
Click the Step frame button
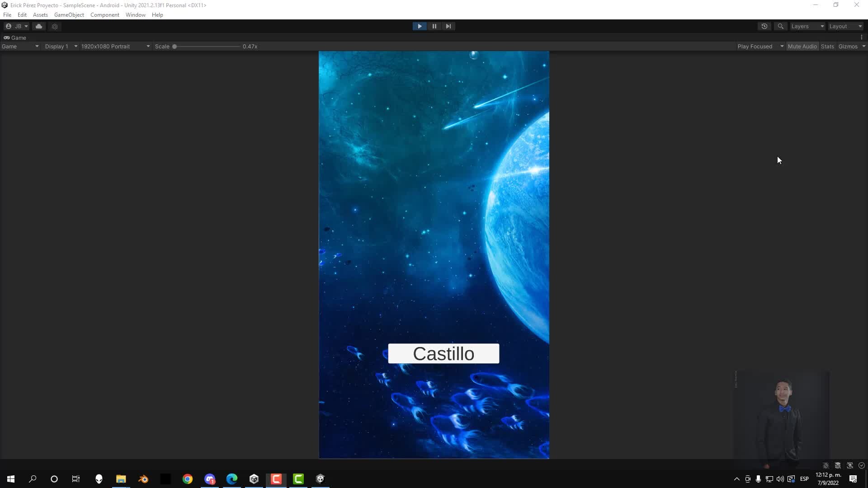(448, 26)
